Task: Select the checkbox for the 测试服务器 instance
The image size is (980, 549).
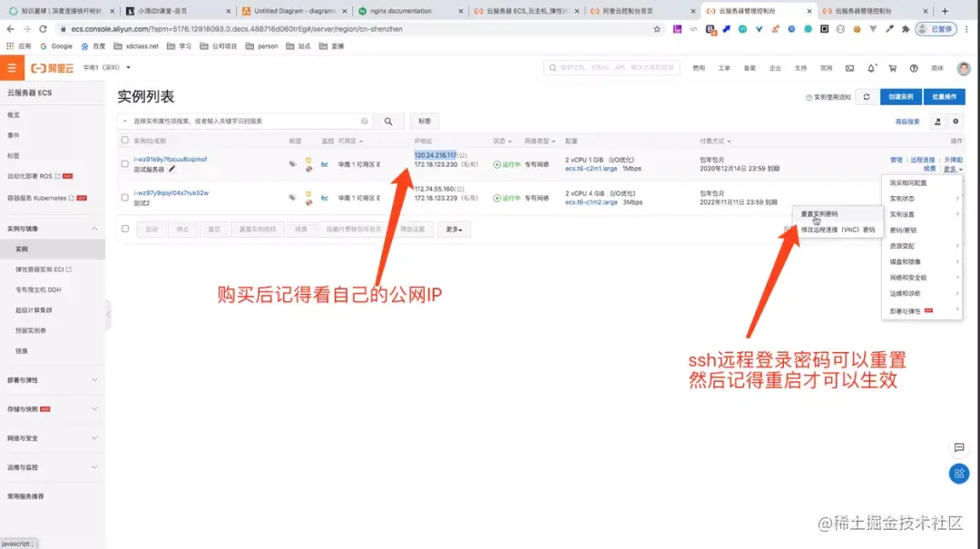Action: point(123,164)
